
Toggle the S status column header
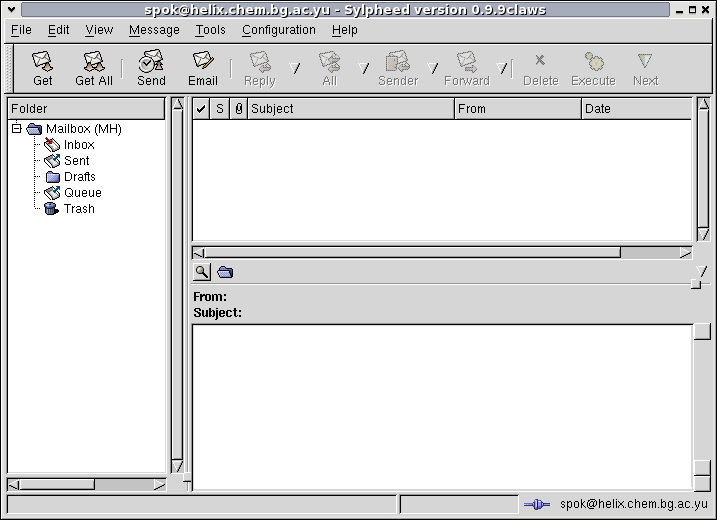pos(220,109)
